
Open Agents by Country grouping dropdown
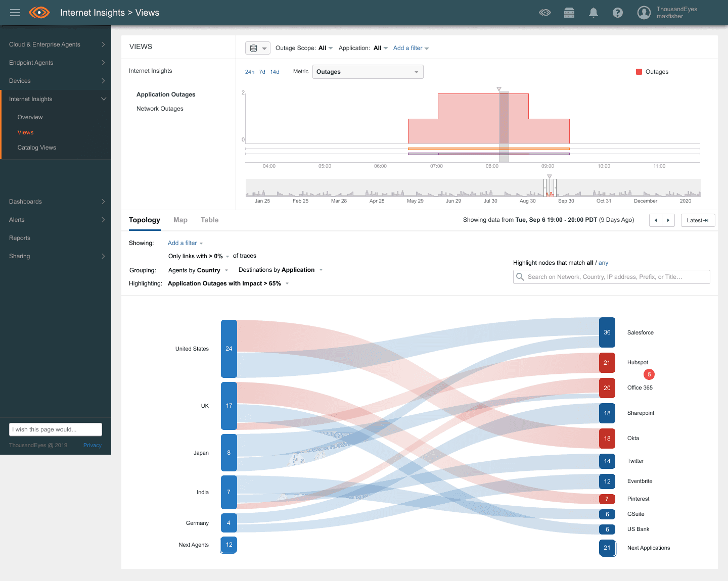pyautogui.click(x=198, y=270)
